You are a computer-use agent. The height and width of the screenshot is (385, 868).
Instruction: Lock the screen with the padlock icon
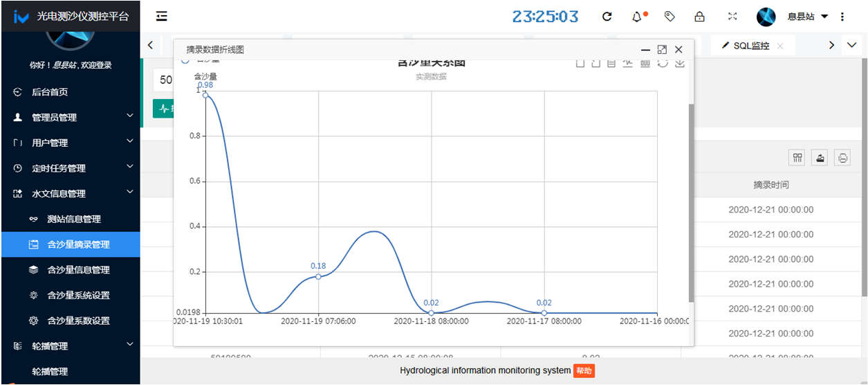pyautogui.click(x=700, y=16)
